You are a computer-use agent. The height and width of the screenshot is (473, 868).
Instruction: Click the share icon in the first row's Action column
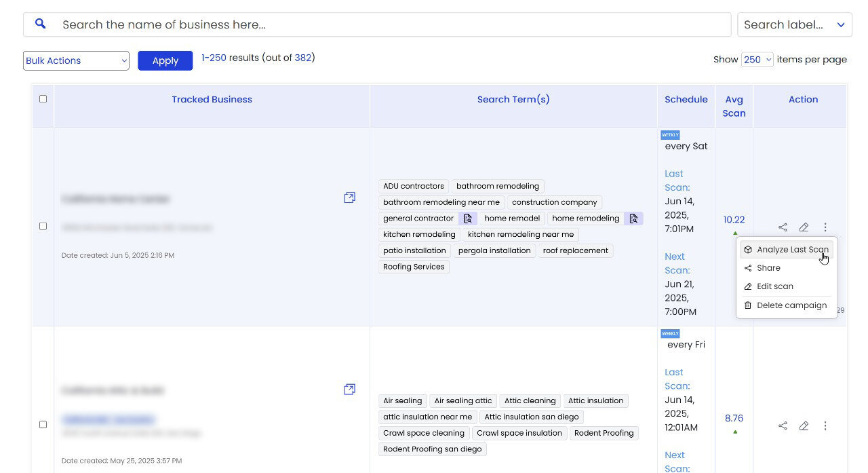(783, 227)
